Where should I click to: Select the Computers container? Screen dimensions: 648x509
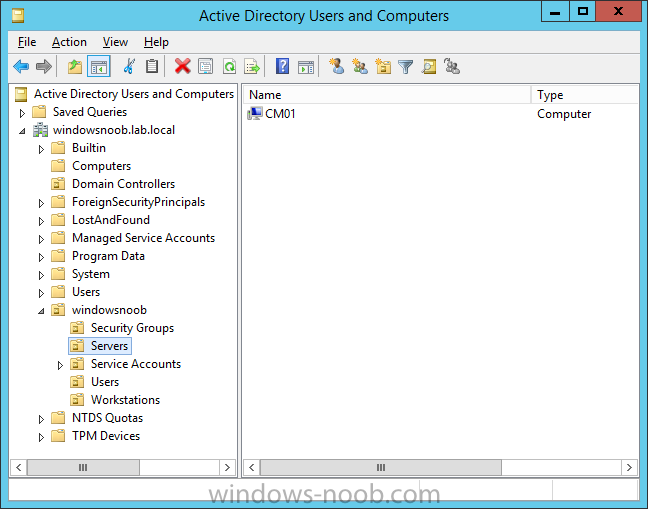coord(101,166)
